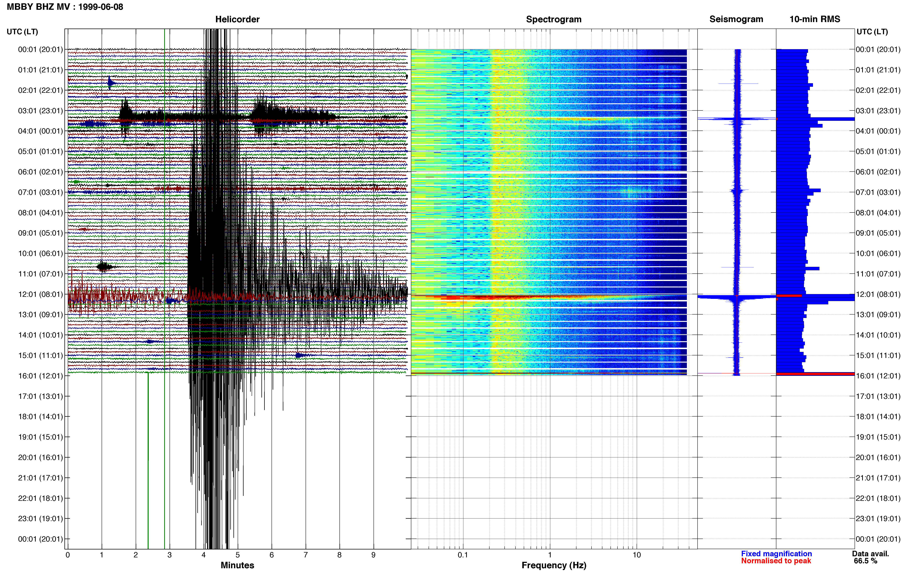This screenshot has height=578, width=924.
Task: Click RMS-side time label '02:01 (22:01)'
Action: (x=878, y=90)
